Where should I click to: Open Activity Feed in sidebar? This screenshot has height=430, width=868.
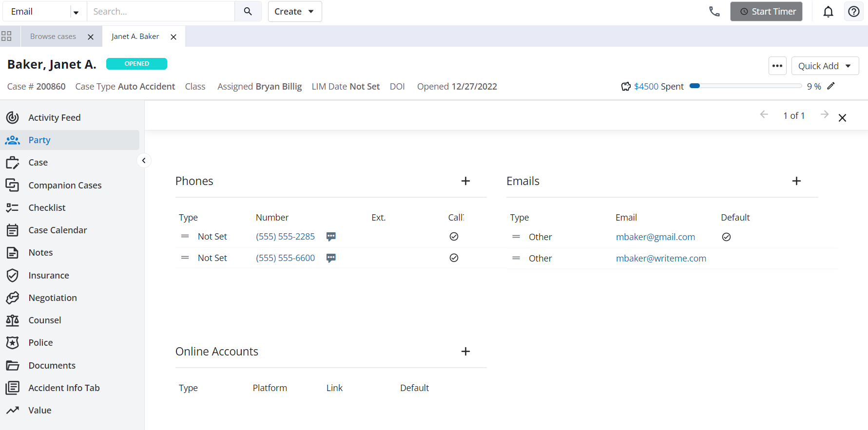(70, 117)
